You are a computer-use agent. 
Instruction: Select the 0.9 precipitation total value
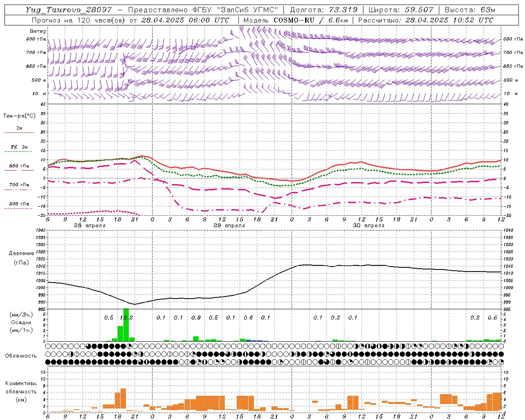[x=196, y=318]
